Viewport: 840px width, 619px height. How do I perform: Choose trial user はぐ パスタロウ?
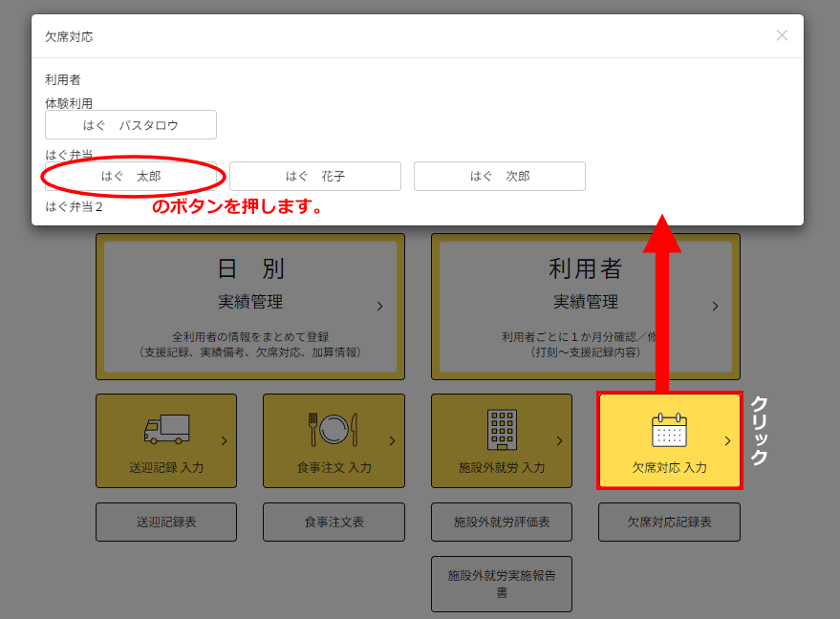click(x=131, y=125)
